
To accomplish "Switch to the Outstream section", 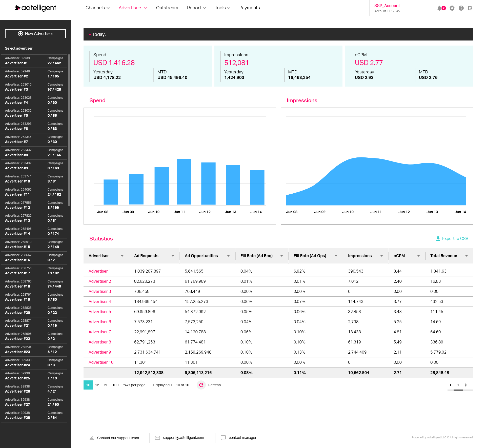I will (x=167, y=8).
